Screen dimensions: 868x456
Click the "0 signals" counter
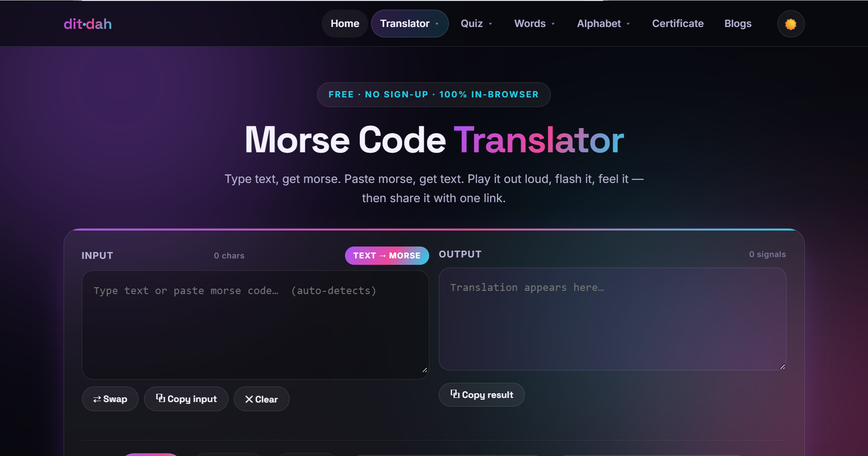point(767,254)
